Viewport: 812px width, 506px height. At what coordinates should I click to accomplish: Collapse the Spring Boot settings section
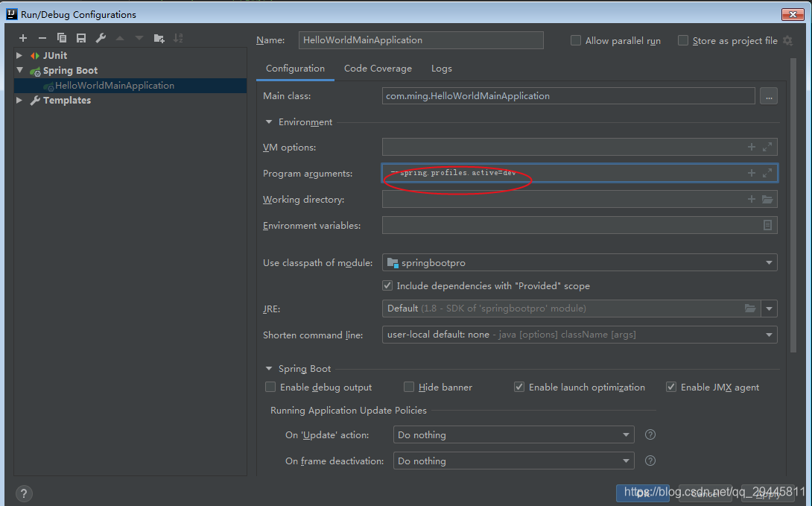pos(269,368)
